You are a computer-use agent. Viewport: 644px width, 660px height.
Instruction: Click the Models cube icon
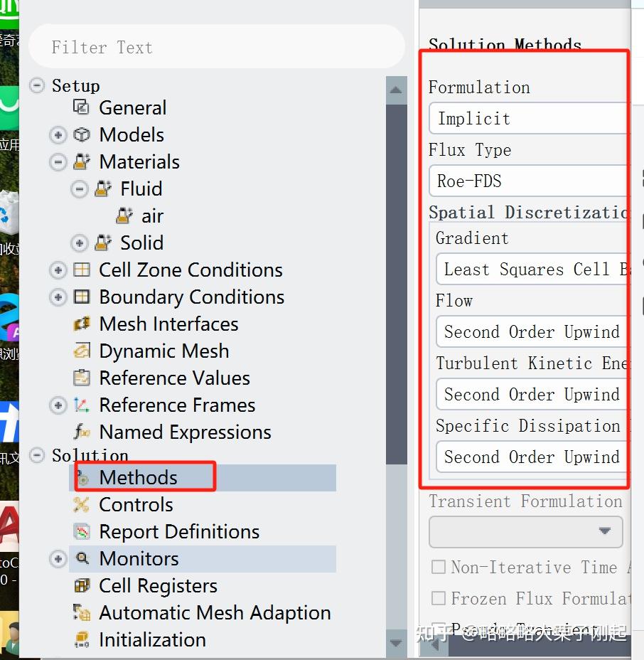tap(82, 134)
